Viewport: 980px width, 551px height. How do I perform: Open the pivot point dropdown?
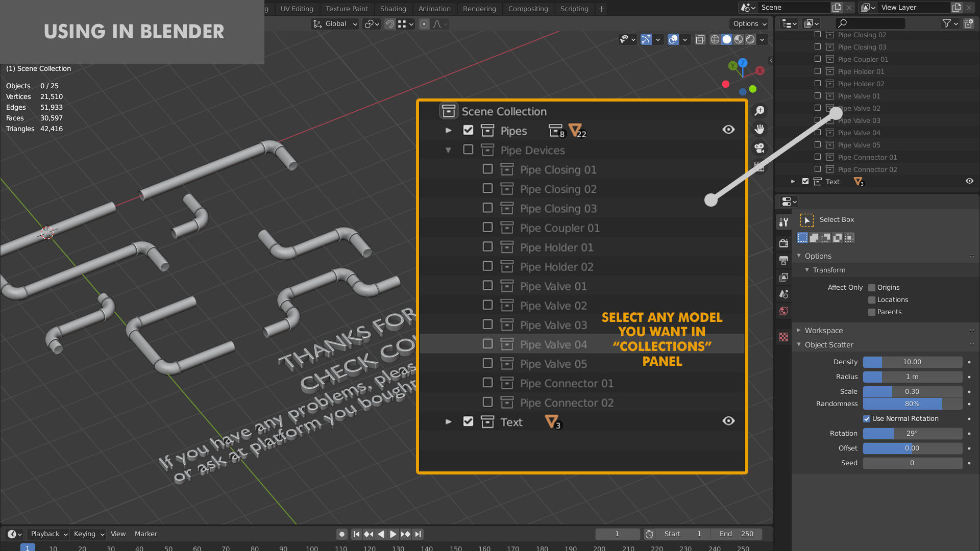click(372, 24)
